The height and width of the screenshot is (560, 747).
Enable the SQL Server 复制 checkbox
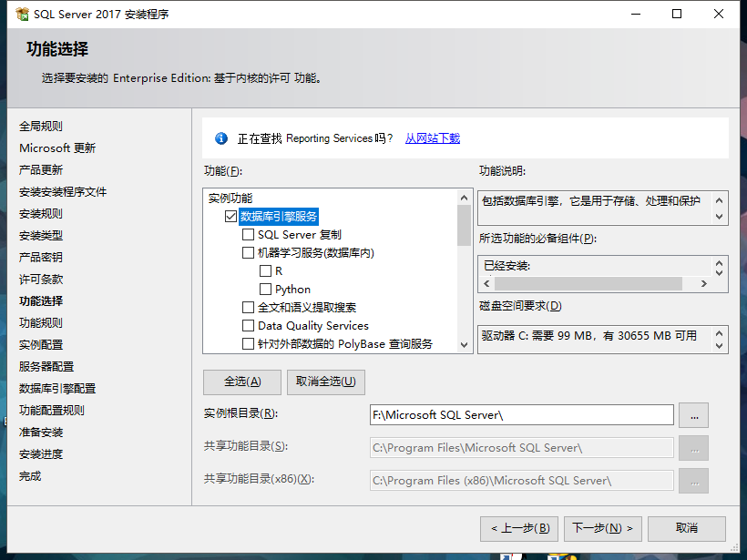click(248, 235)
